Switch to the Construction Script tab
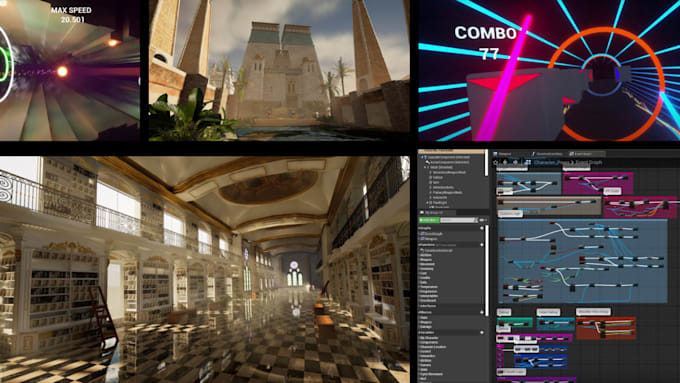 548,154
